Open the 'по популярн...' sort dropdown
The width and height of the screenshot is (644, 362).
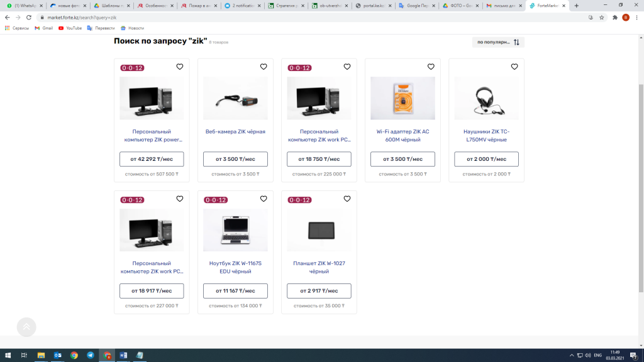tap(493, 42)
